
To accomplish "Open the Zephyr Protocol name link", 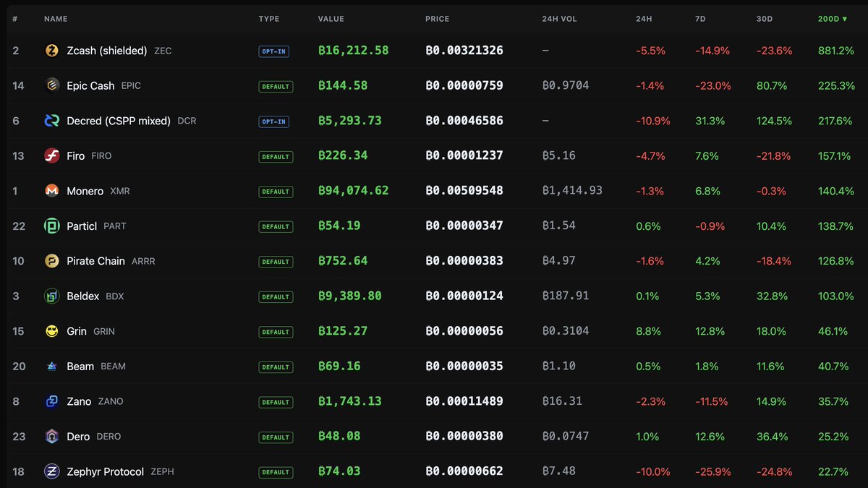I will [x=106, y=471].
